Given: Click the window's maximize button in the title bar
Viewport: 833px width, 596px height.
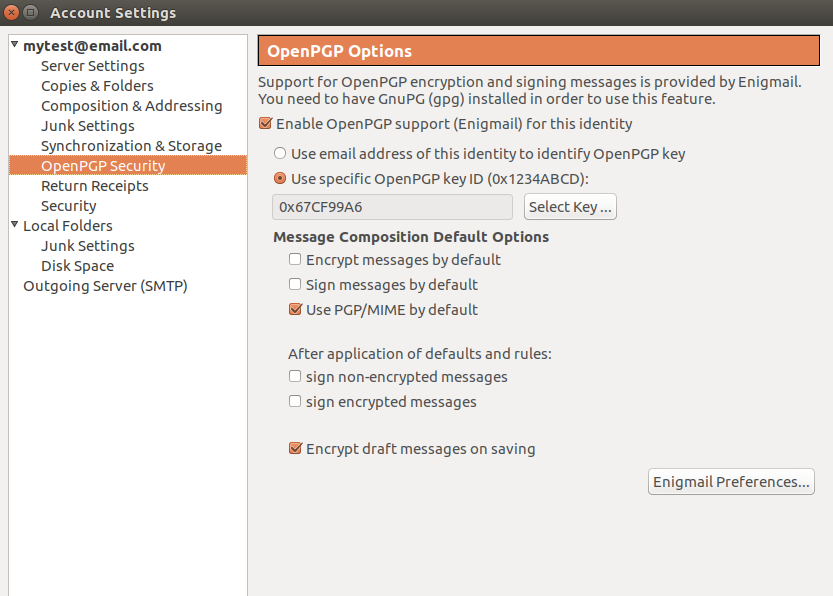Looking at the screenshot, I should (x=31, y=12).
